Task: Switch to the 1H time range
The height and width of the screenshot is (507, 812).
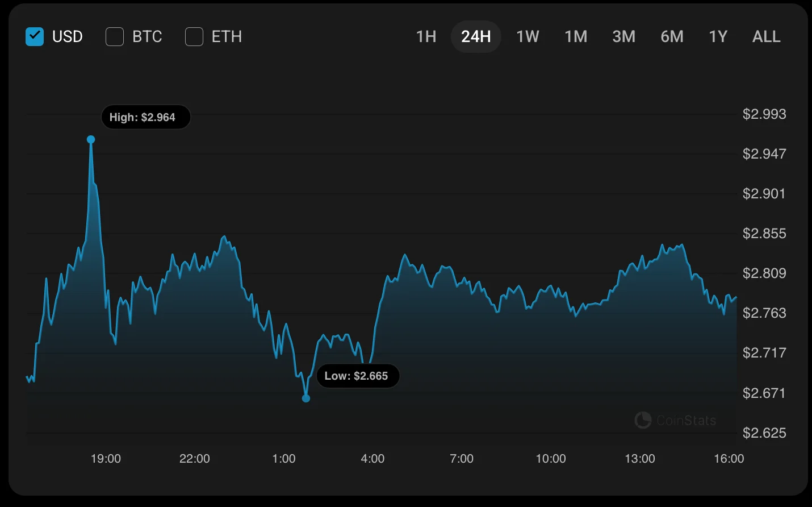Action: coord(426,37)
